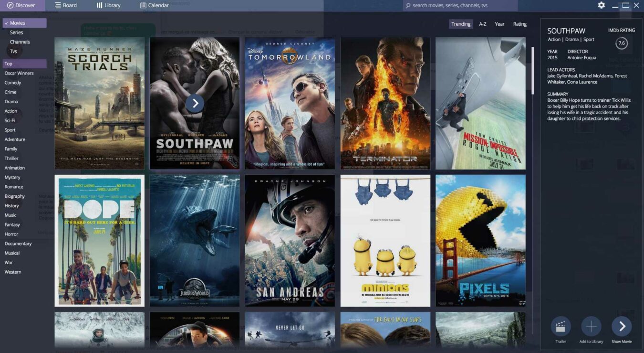Open the Mission Impossible Rogue Nation poster
This screenshot has height=353, width=644.
[x=480, y=103]
